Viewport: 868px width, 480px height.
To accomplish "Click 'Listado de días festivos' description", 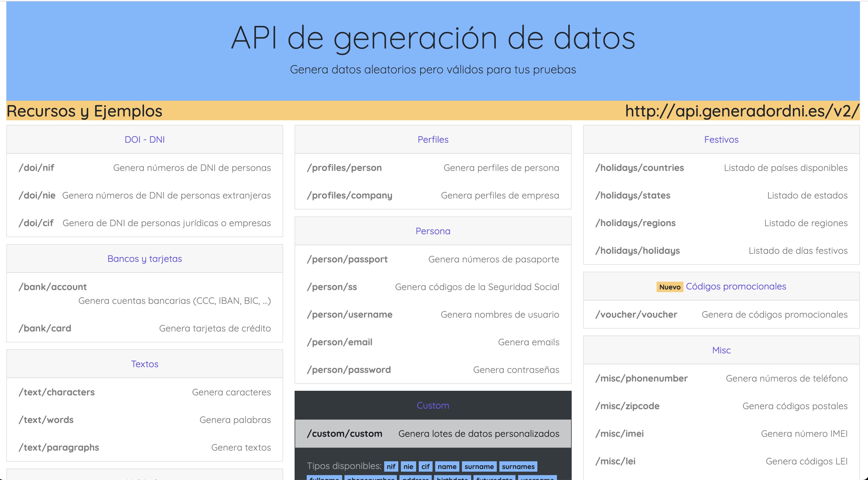I will point(798,250).
